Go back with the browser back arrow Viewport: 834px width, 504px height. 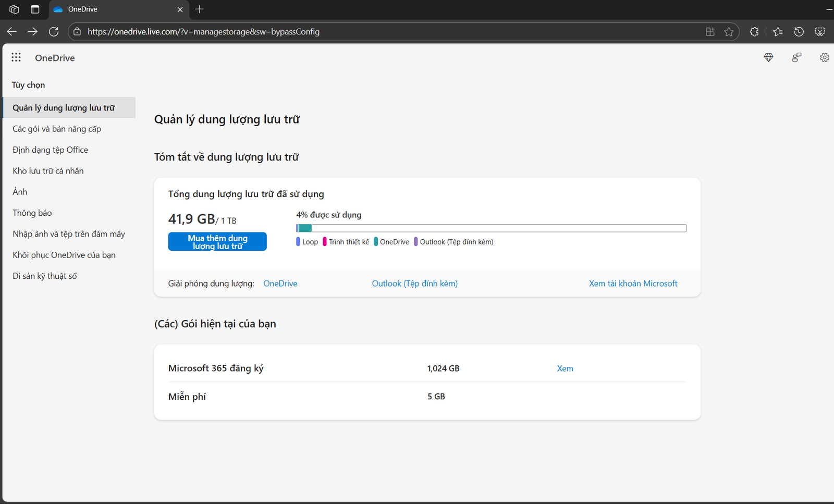pyautogui.click(x=12, y=32)
